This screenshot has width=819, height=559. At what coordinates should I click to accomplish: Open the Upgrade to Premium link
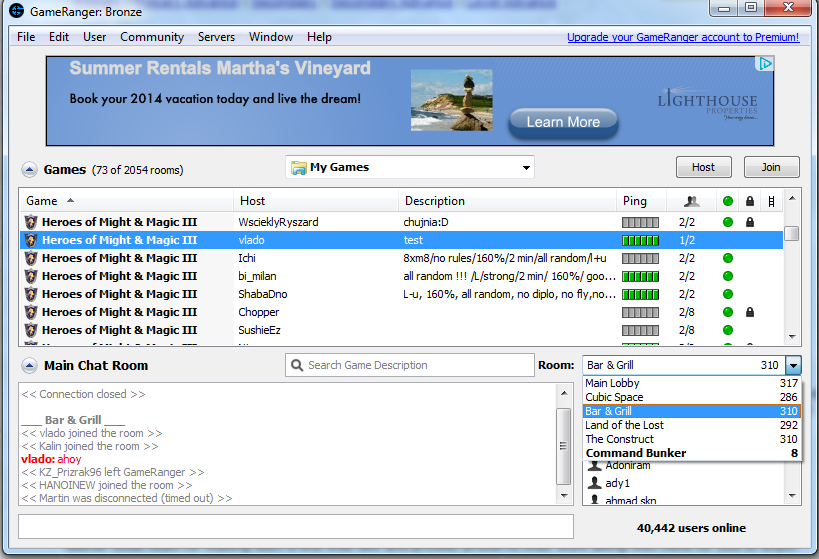(x=683, y=37)
